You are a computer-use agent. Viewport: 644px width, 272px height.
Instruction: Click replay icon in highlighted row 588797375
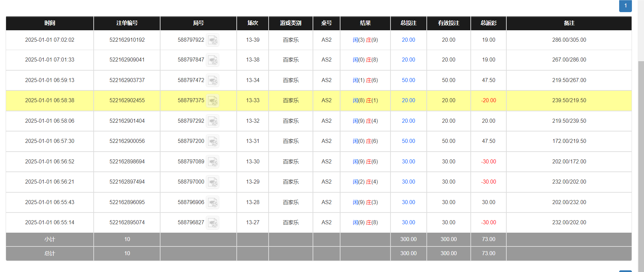click(213, 101)
